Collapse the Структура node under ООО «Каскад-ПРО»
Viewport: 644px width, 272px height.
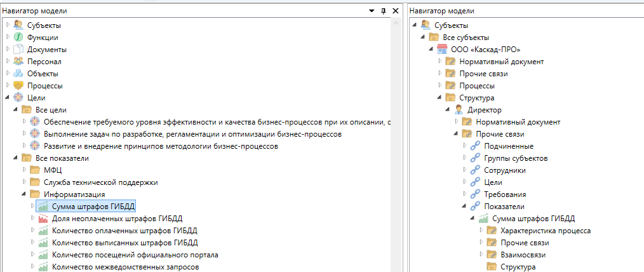440,98
